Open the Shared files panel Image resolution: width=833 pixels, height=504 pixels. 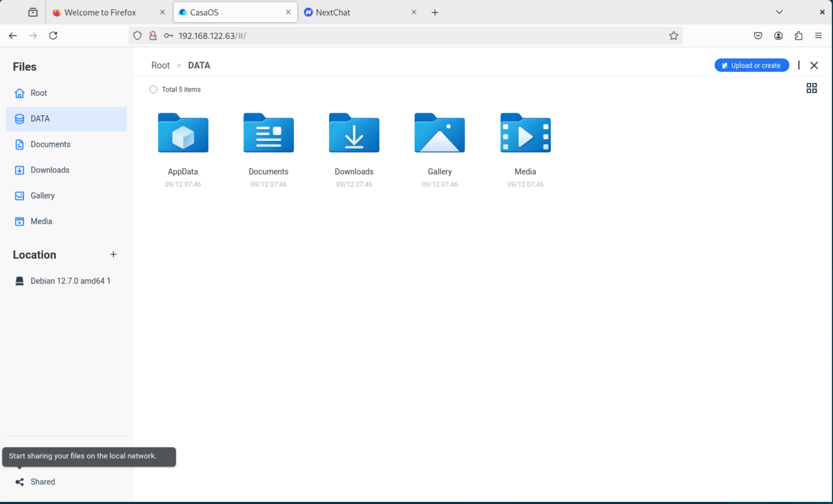(42, 481)
